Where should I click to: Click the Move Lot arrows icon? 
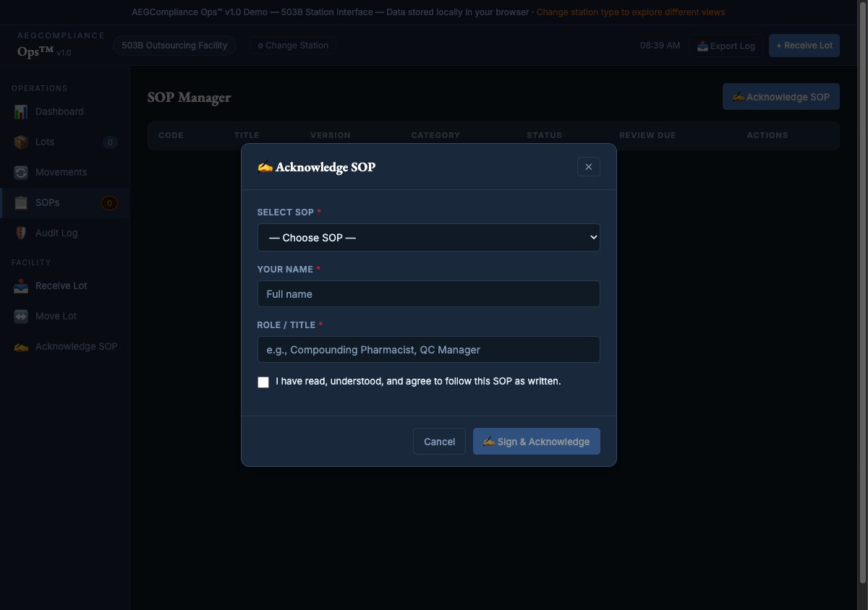pos(21,317)
